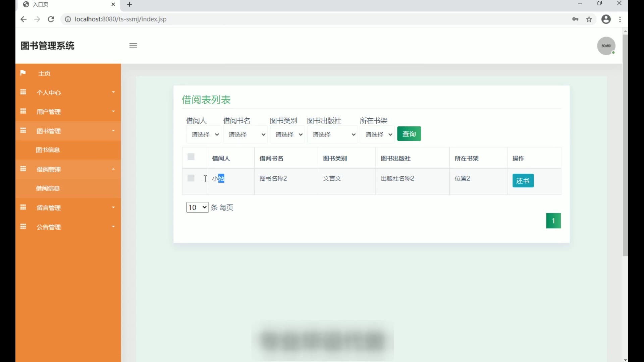Open the browser profile account icon
644x362 pixels.
coord(606,19)
